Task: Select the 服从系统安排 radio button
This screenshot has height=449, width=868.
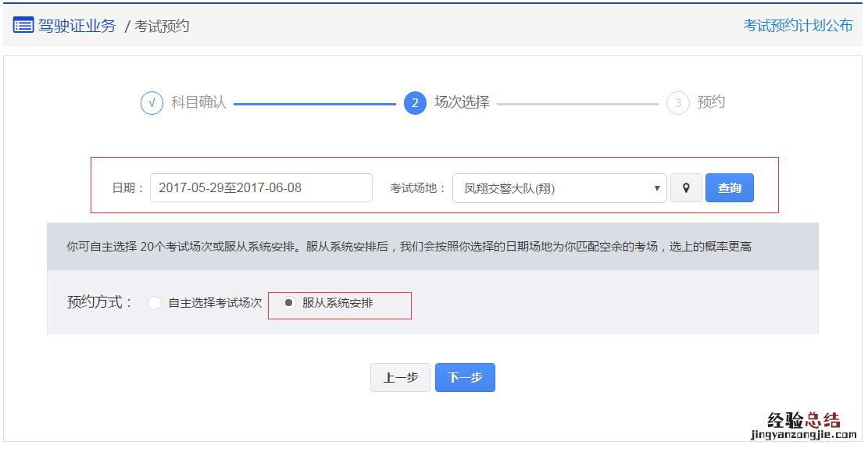Action: click(x=289, y=303)
